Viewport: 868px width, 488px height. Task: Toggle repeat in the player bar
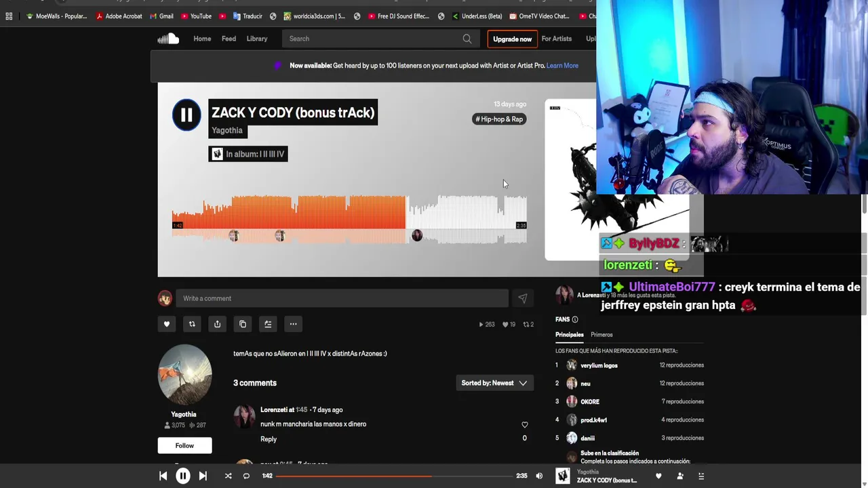[246, 476]
